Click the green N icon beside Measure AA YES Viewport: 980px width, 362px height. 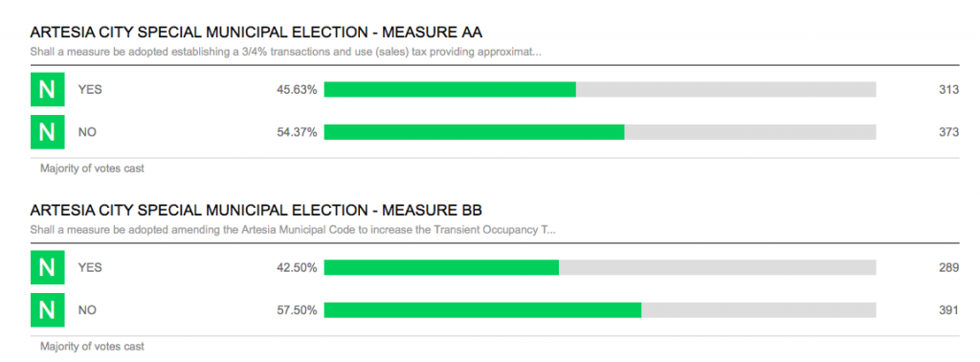[x=48, y=89]
